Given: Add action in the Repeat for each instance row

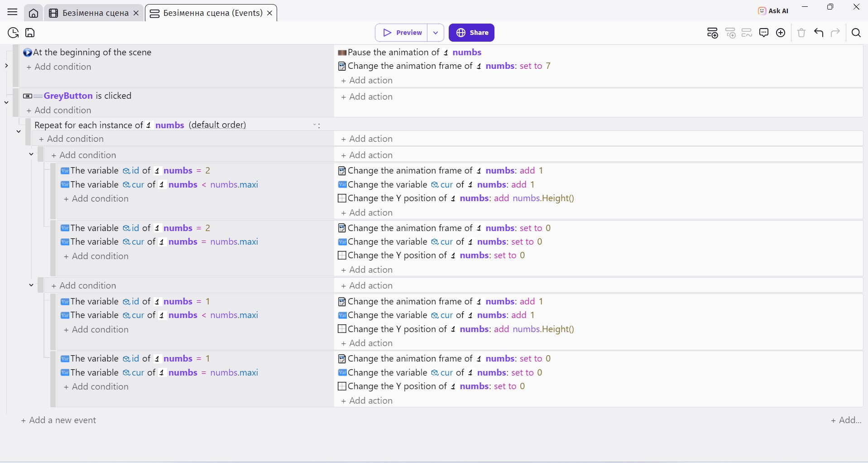Looking at the screenshot, I should click(367, 139).
